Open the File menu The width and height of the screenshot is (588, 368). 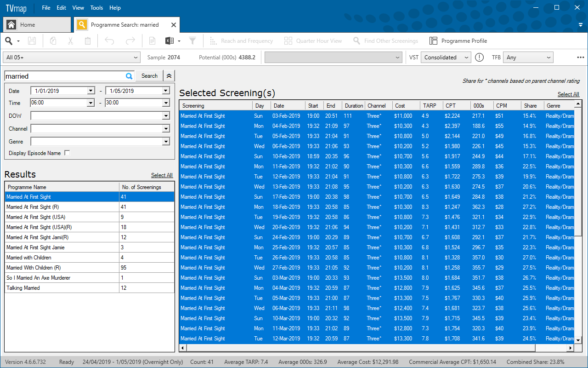click(x=46, y=8)
